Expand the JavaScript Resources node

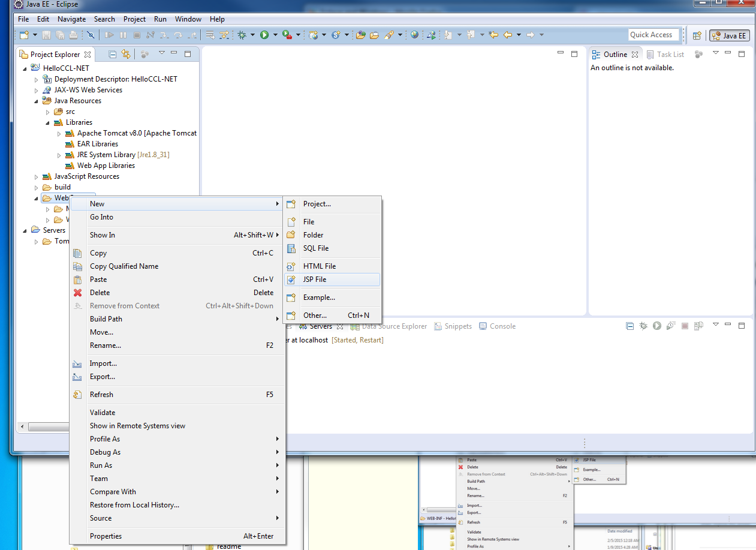(36, 176)
